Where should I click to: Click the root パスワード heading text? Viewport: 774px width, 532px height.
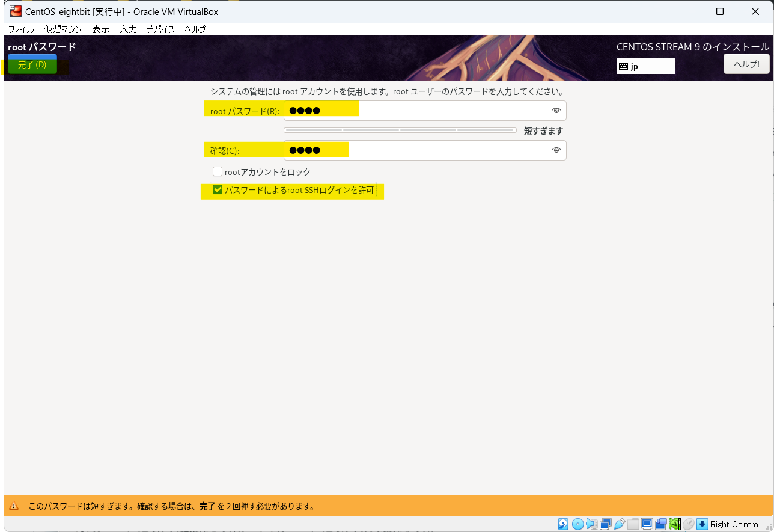point(42,46)
